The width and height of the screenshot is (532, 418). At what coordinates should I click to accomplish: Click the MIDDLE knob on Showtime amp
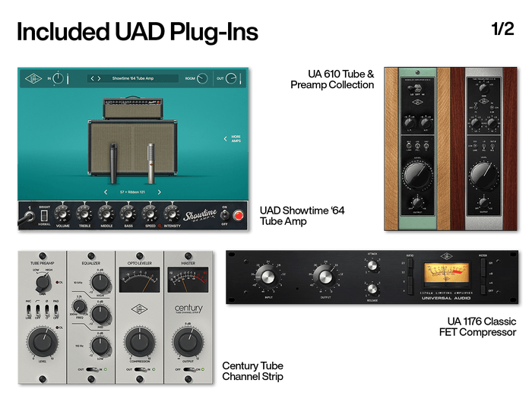click(x=106, y=214)
